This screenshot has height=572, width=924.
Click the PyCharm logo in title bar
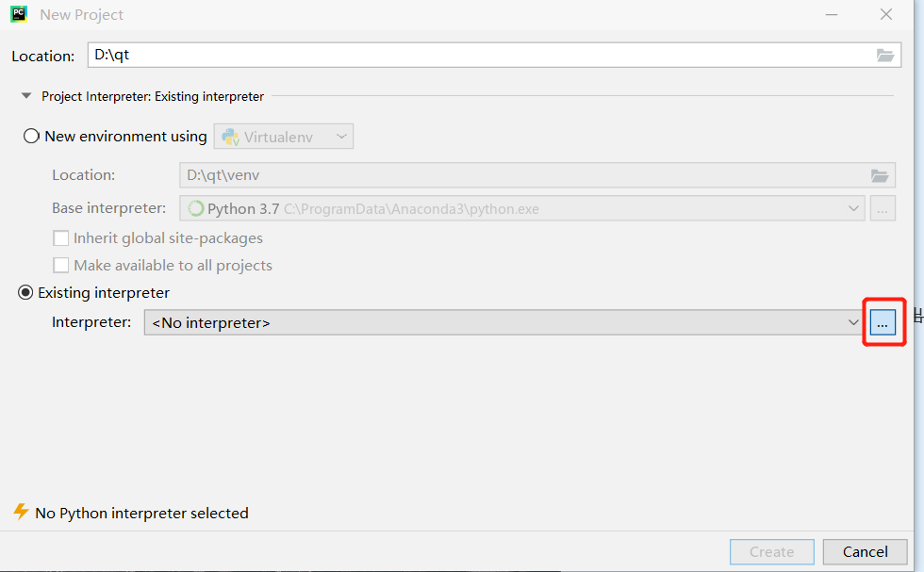point(19,14)
